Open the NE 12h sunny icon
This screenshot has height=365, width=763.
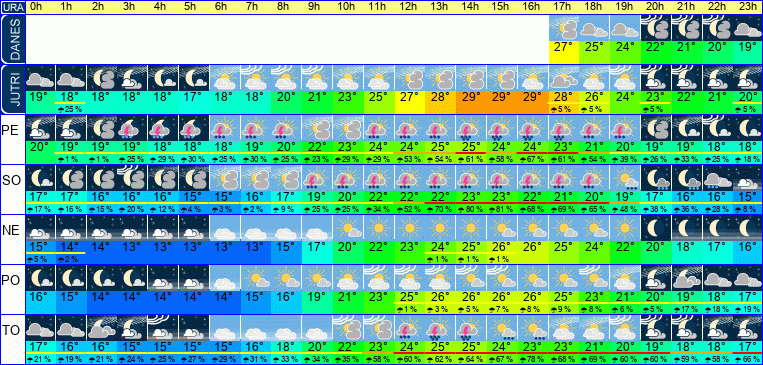click(409, 228)
